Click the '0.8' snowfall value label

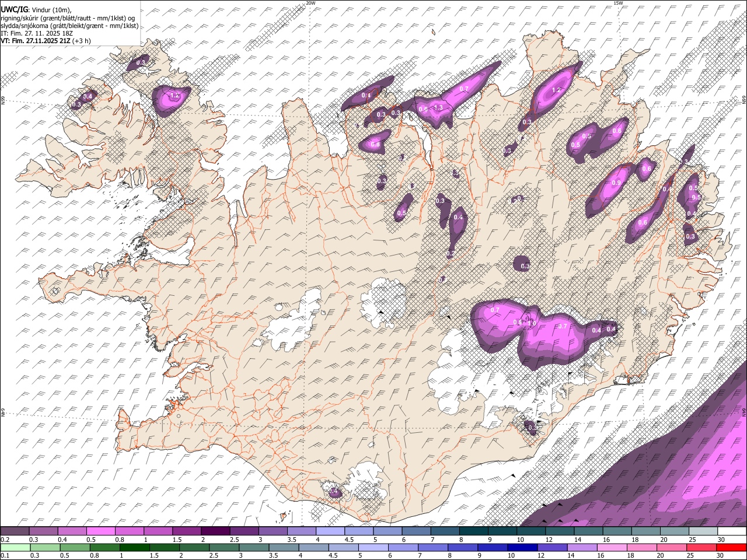pos(375,144)
